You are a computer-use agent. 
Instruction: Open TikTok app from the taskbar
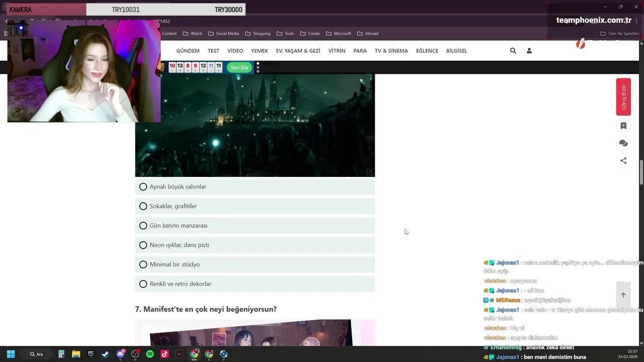point(165,354)
